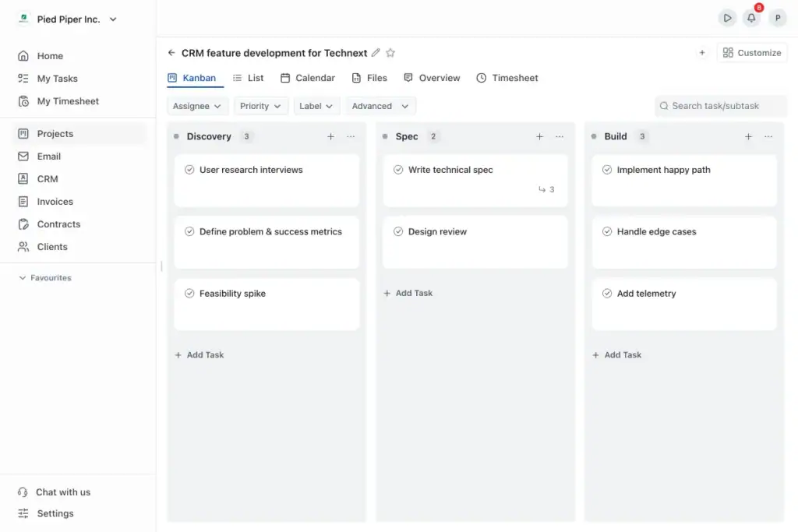Screen dimensions: 798x532
Task: Add a task with Discovery plus icon
Action: click(x=330, y=136)
